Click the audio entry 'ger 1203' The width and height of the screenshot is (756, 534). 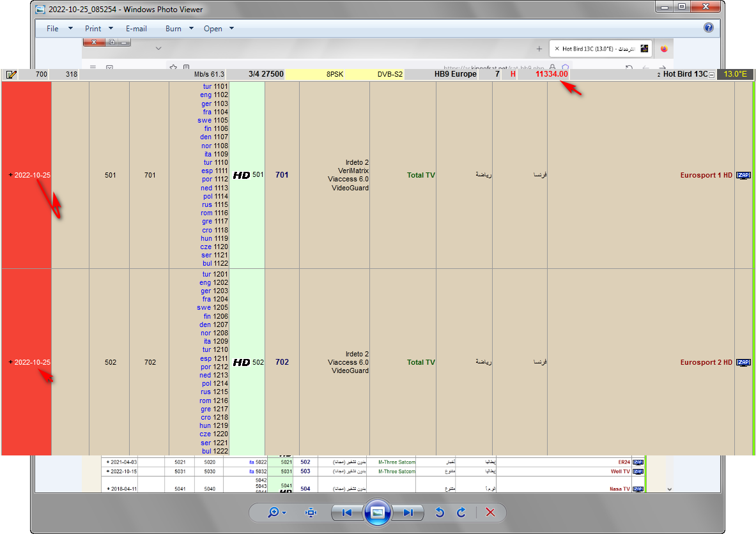214,291
